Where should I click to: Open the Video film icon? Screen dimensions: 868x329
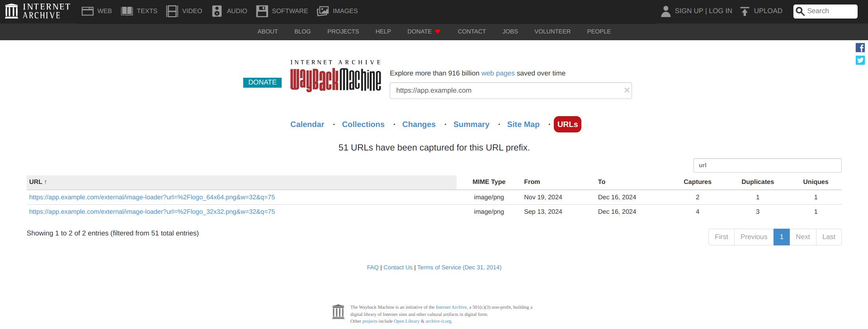click(x=172, y=11)
